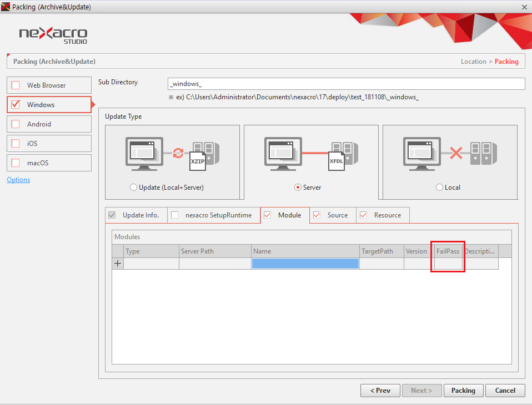Click the Packing button
Image resolution: width=532 pixels, height=405 pixels.
coord(463,391)
